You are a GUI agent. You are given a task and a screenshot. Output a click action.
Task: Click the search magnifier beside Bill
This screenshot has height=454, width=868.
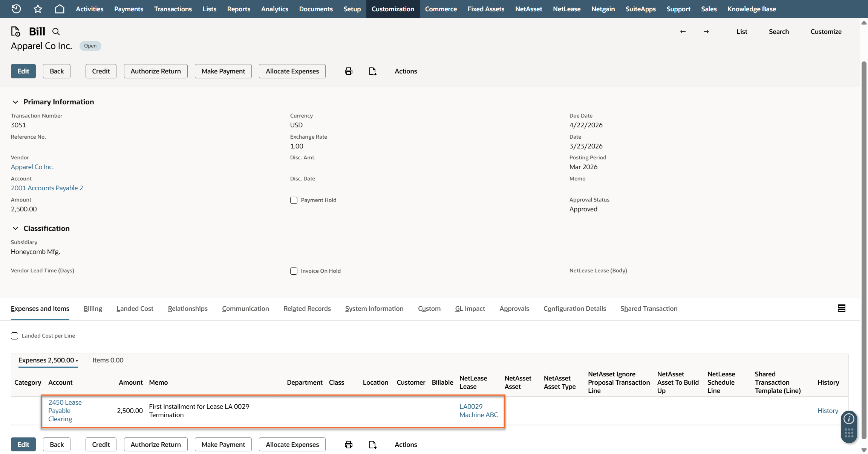56,32
